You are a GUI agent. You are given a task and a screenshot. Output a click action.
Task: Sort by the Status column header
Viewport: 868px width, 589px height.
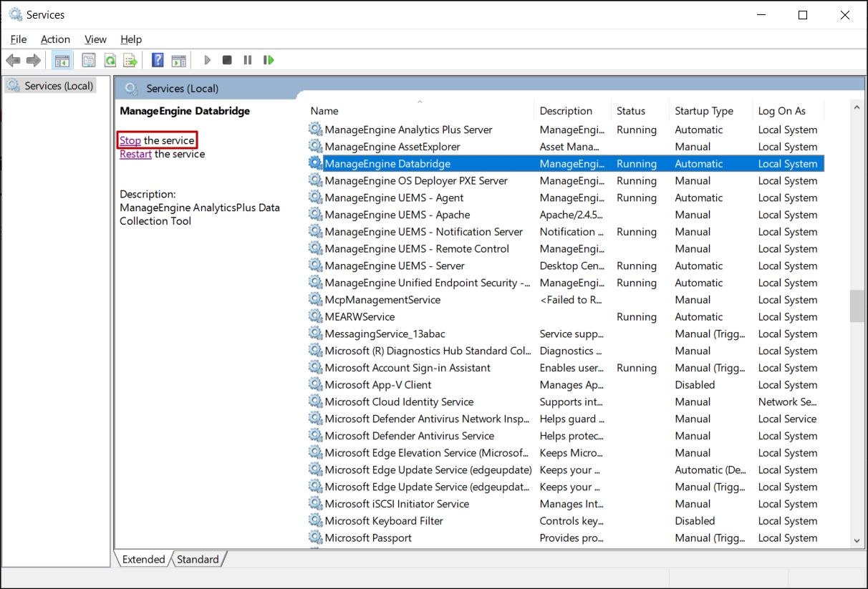coord(630,111)
